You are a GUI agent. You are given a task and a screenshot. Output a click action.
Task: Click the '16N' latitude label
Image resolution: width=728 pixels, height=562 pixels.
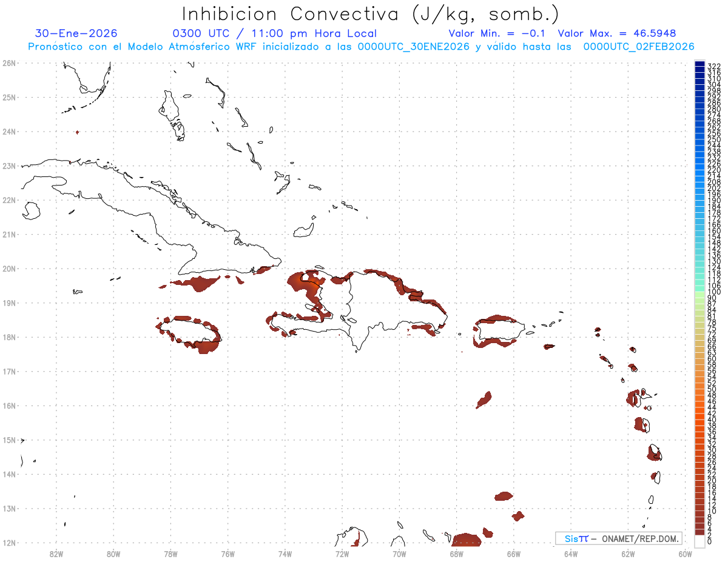(8, 406)
